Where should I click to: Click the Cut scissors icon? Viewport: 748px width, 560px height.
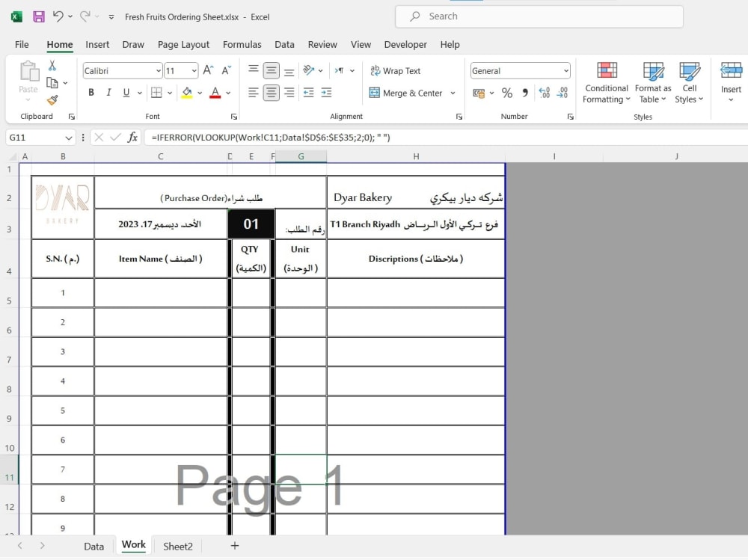point(52,65)
